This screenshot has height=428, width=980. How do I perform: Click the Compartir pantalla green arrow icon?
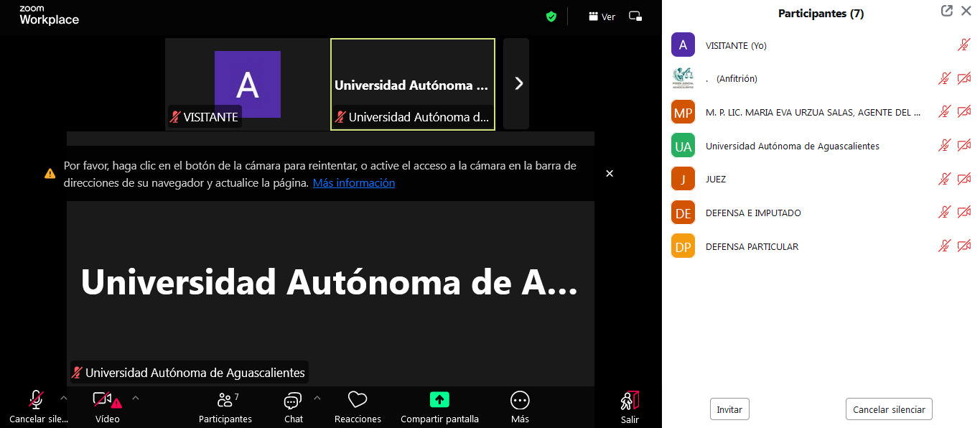(439, 400)
